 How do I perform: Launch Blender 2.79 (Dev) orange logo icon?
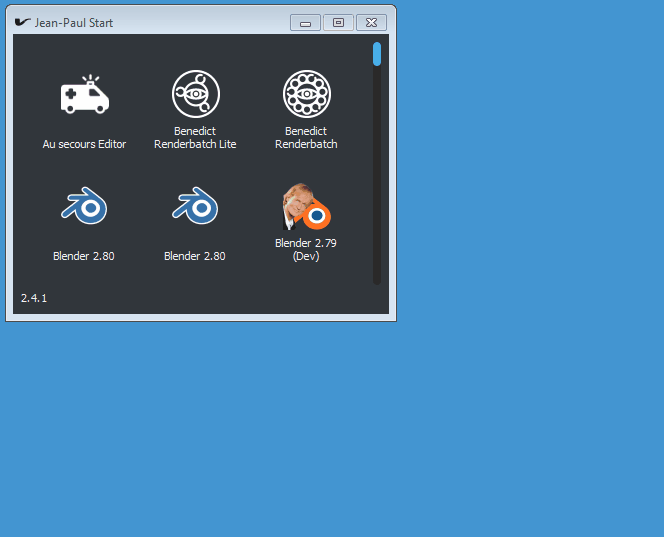tap(307, 207)
